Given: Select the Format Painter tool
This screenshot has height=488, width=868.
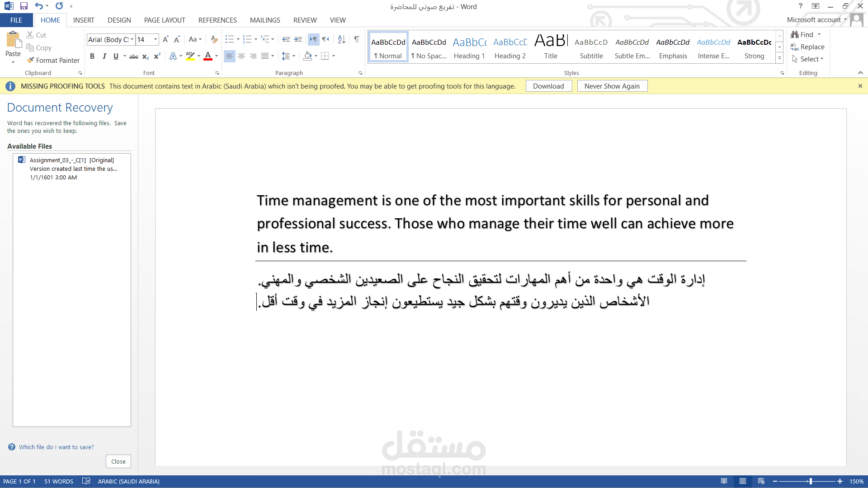Looking at the screenshot, I should (x=53, y=60).
